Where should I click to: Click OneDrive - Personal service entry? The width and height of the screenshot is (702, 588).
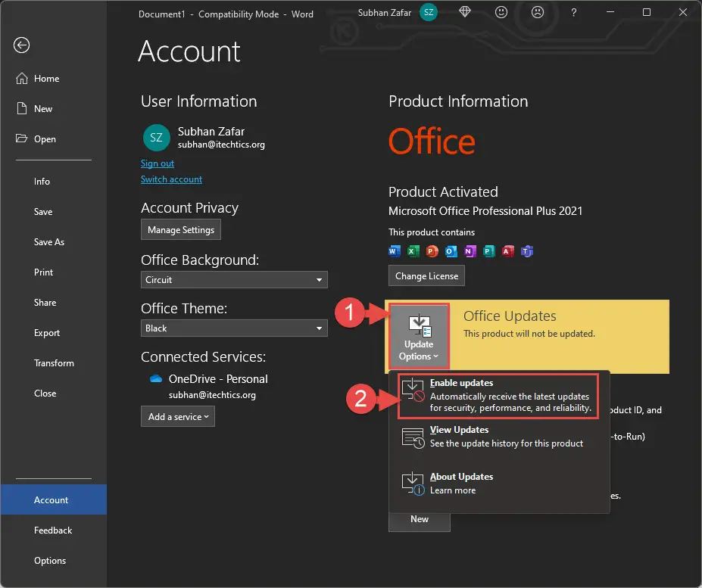[x=218, y=379]
